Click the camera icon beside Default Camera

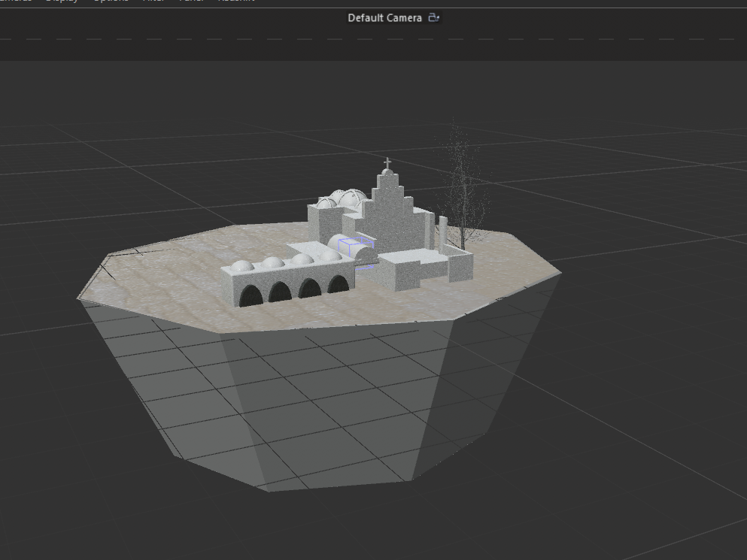pos(433,17)
